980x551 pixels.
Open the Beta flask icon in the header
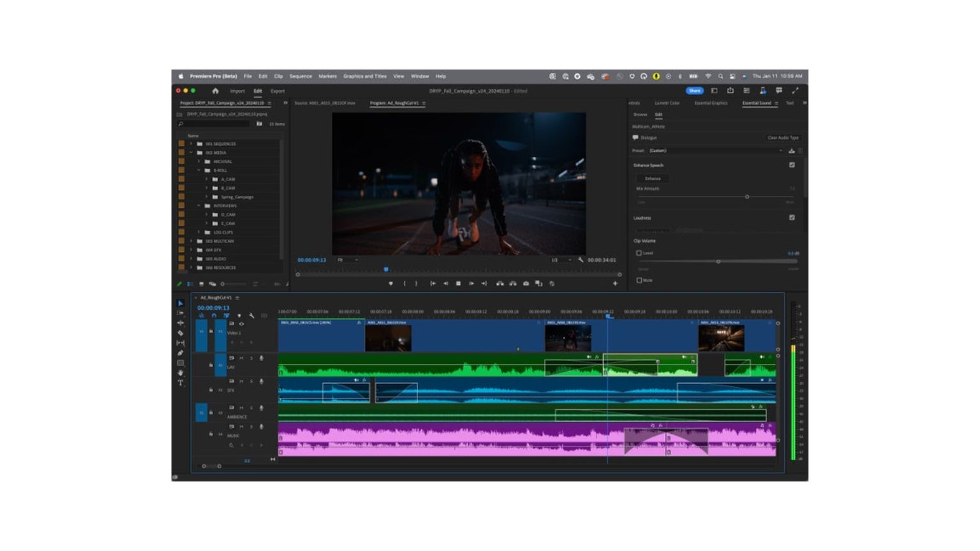(762, 91)
